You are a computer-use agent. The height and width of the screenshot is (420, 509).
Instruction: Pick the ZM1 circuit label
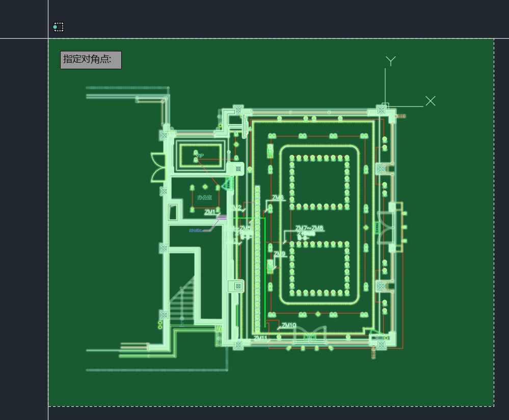coord(210,212)
